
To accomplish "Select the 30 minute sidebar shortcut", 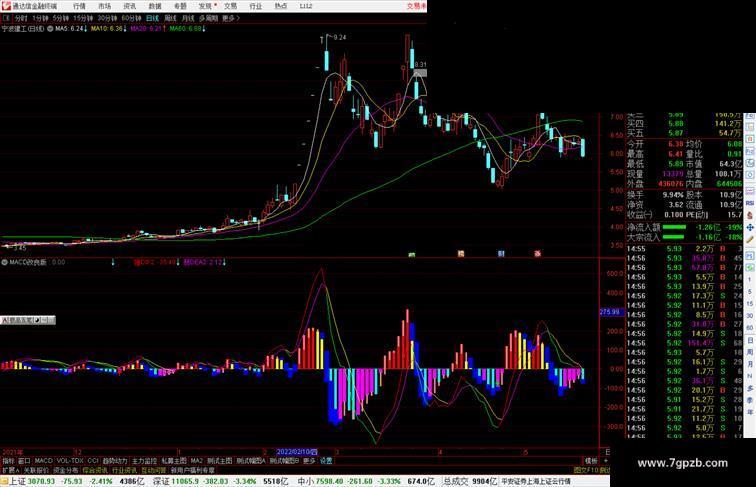I will 750,316.
